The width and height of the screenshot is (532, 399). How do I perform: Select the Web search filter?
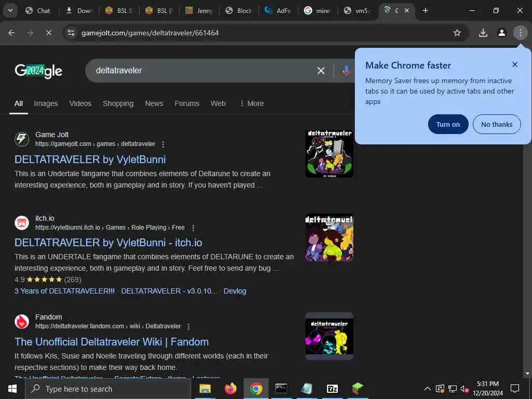coord(218,103)
